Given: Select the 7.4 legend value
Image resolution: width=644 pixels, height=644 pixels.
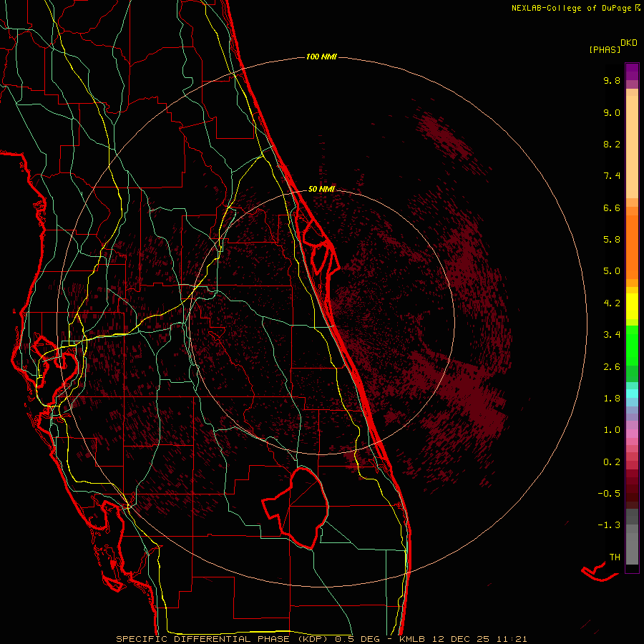Looking at the screenshot, I should point(612,176).
